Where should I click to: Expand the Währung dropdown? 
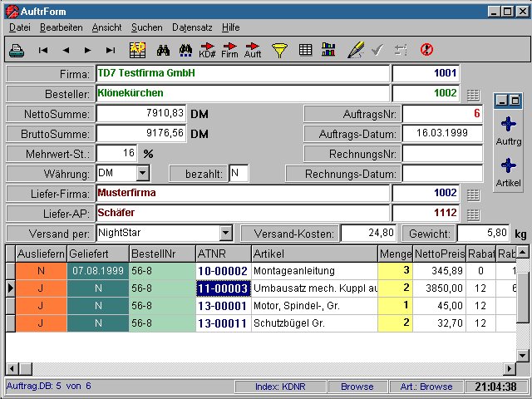(x=142, y=173)
